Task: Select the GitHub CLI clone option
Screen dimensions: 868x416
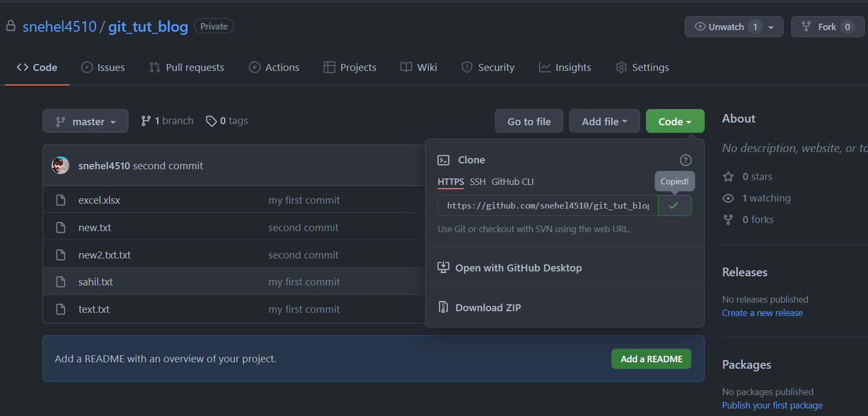Action: click(x=513, y=182)
